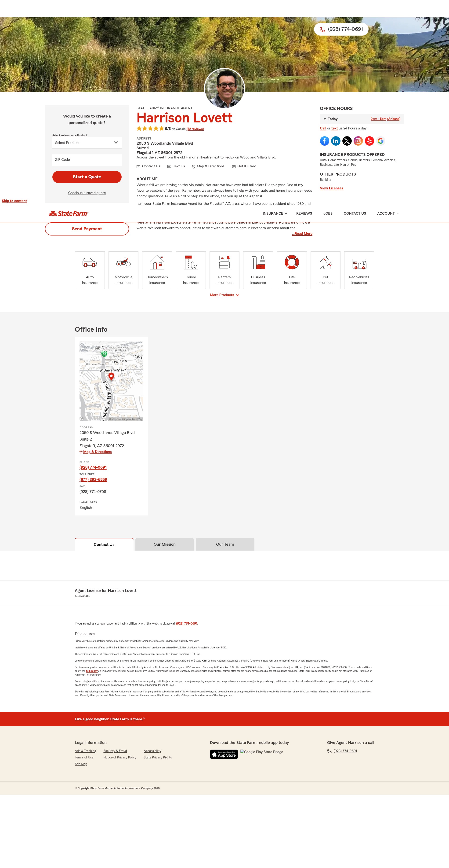Viewport: 449px width, 868px height.
Task: Click footer phone number under Give Agent Harrison
Action: [x=345, y=751]
